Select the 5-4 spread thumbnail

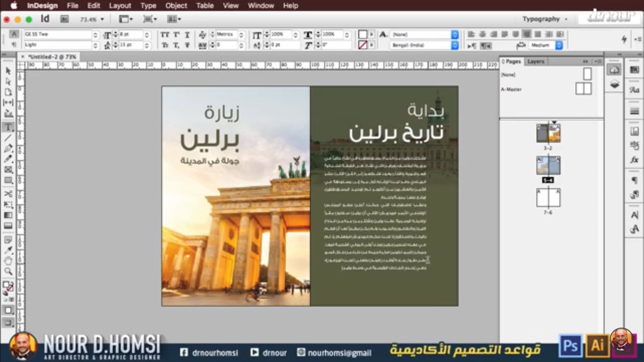coord(548,166)
